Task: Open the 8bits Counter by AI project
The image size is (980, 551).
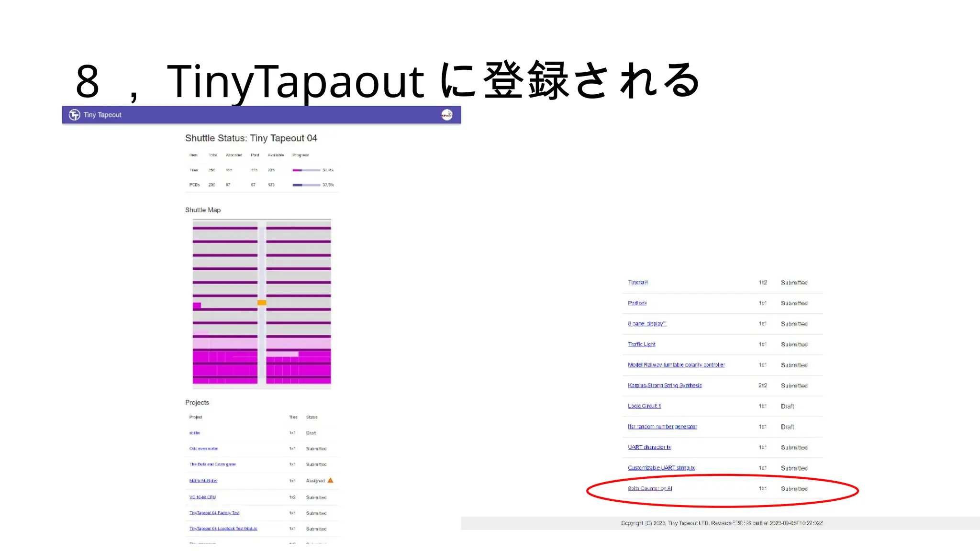Action: point(650,488)
